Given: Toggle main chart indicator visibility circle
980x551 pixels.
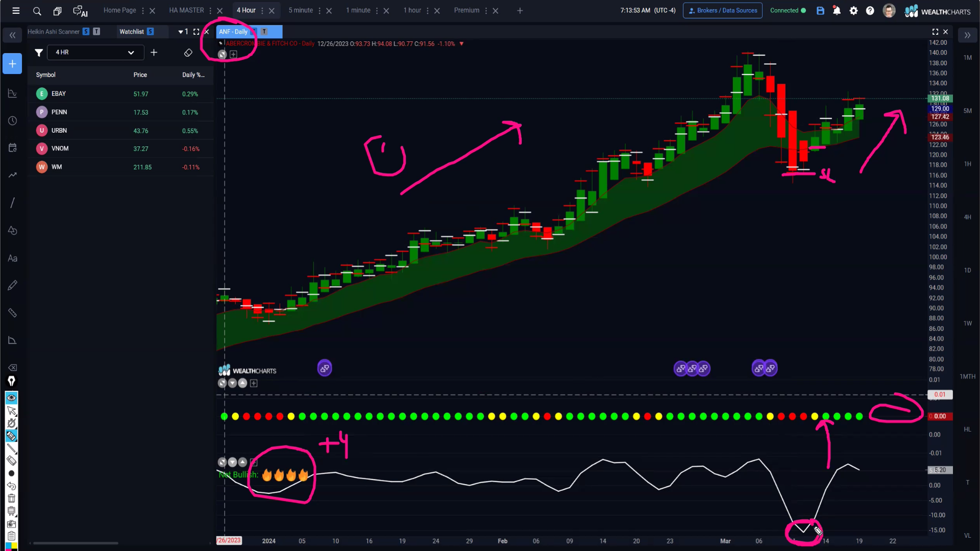Looking at the screenshot, I should (x=222, y=54).
